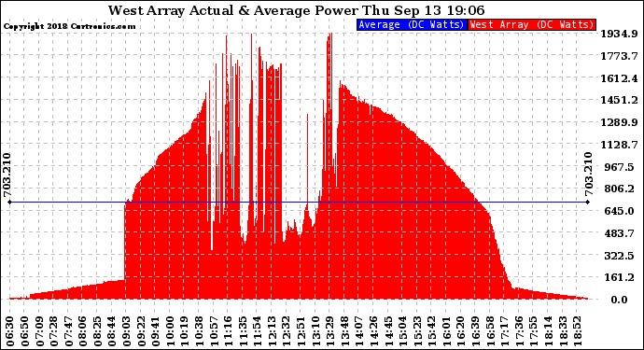Click the right diamond marker of average line
Viewport: 644px width, 350px height.
pos(588,203)
